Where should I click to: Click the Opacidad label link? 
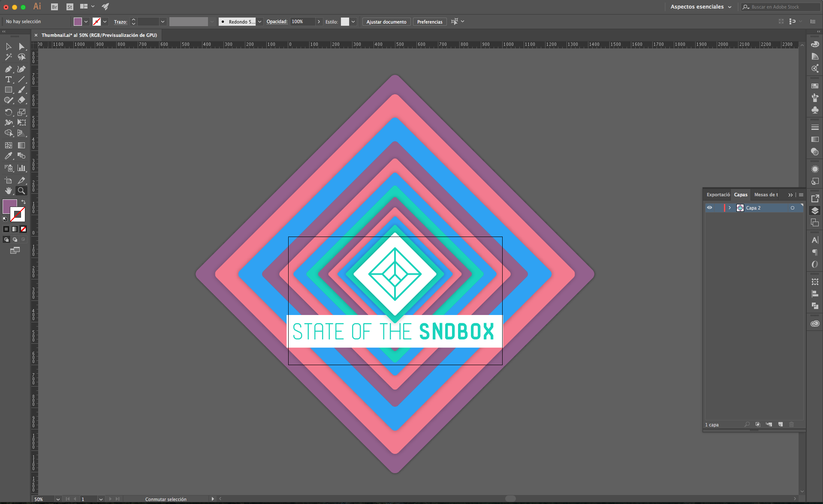pyautogui.click(x=277, y=21)
